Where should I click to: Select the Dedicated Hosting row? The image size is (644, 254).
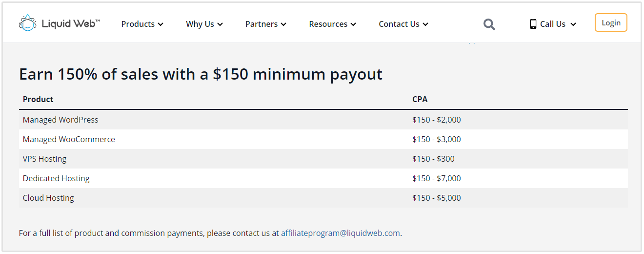coord(56,178)
